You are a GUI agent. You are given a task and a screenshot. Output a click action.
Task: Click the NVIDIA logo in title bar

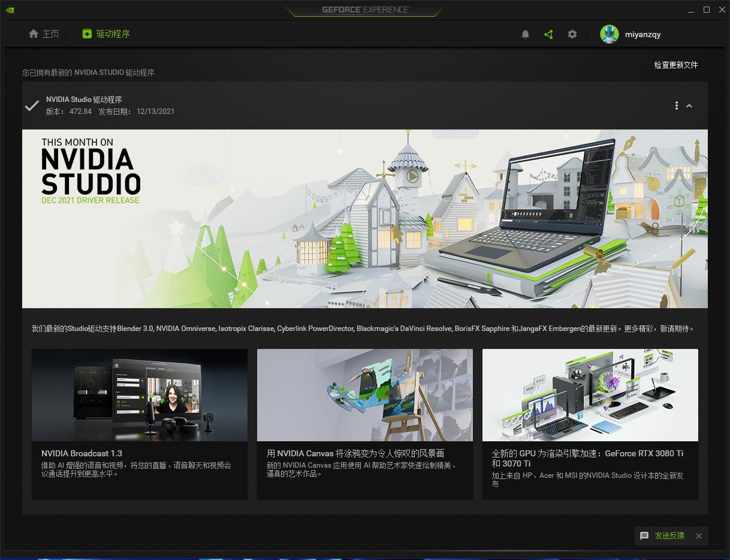[x=10, y=10]
